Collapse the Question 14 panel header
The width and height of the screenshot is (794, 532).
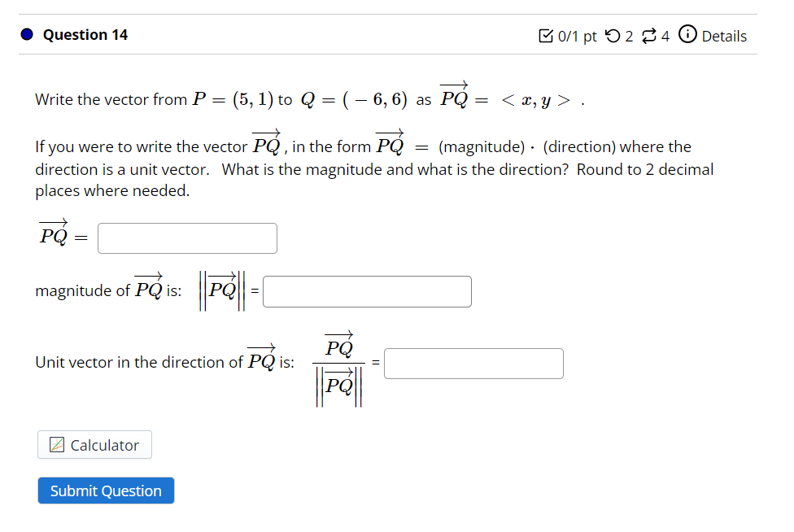pos(84,34)
